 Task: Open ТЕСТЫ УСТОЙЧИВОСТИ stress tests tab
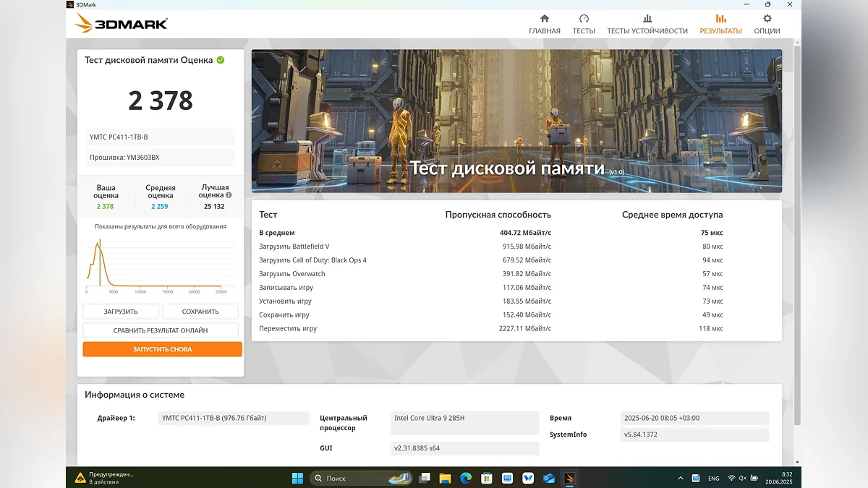pos(647,24)
